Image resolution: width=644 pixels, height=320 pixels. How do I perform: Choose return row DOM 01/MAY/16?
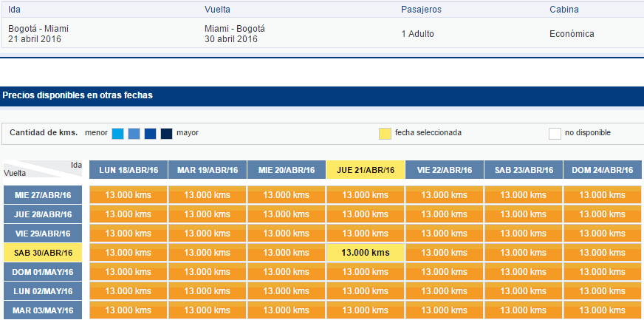43,271
